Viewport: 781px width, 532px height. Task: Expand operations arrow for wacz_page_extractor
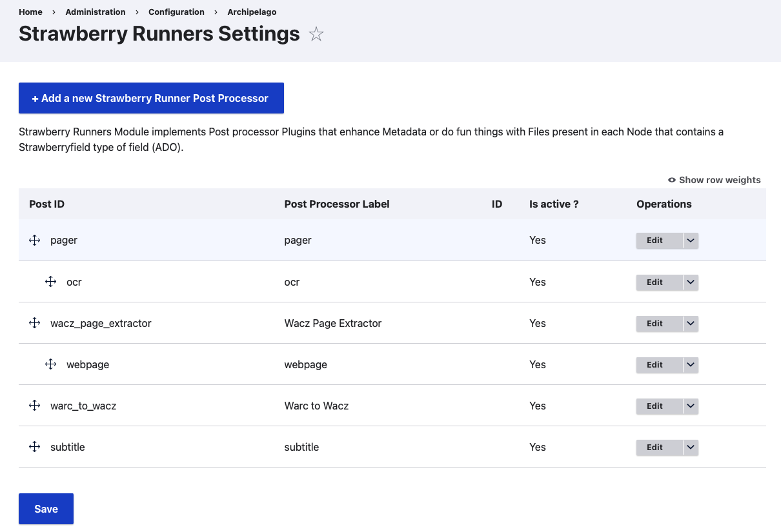pyautogui.click(x=691, y=324)
